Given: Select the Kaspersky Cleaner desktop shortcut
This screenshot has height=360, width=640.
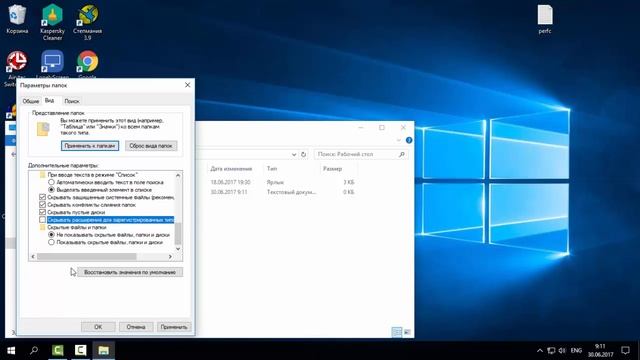Looking at the screenshot, I should (52, 21).
